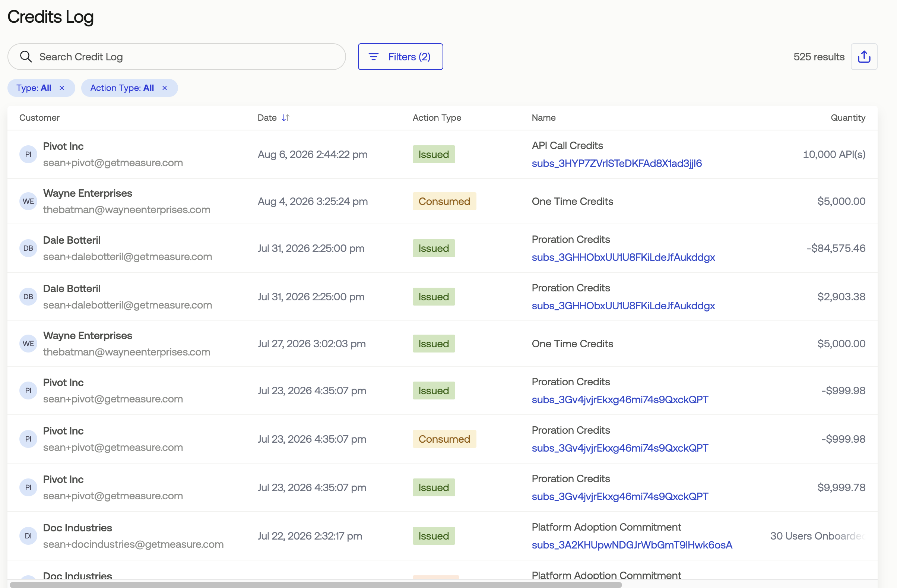Open subs_3A2KHUpwNDGJrWbGmT9IHwk6osA subscription link
This screenshot has height=588, width=897.
click(632, 545)
